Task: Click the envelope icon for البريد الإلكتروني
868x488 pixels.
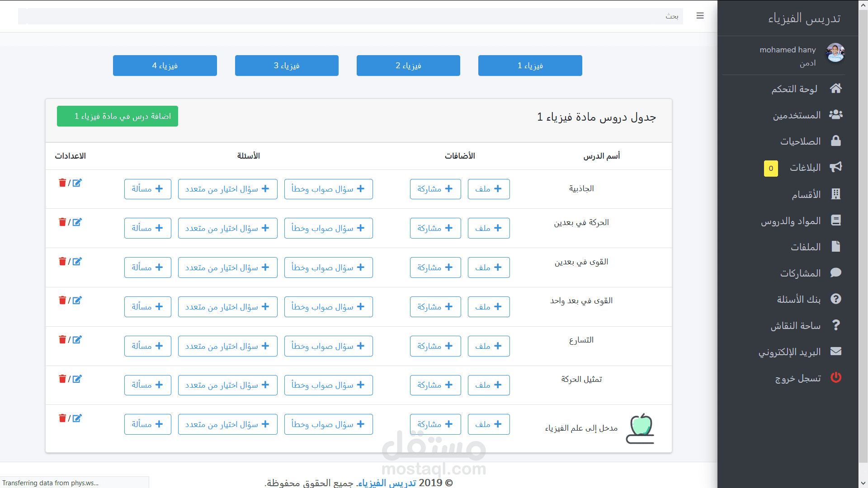Action: [x=835, y=352]
